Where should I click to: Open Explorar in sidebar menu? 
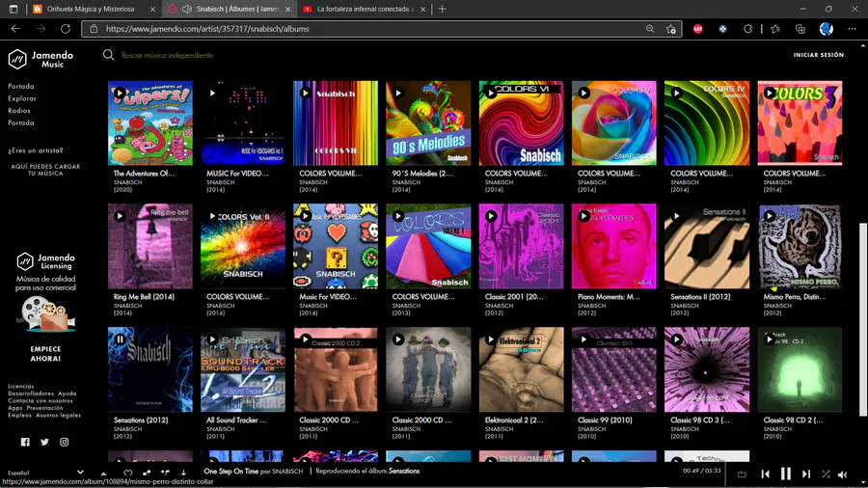(x=22, y=98)
